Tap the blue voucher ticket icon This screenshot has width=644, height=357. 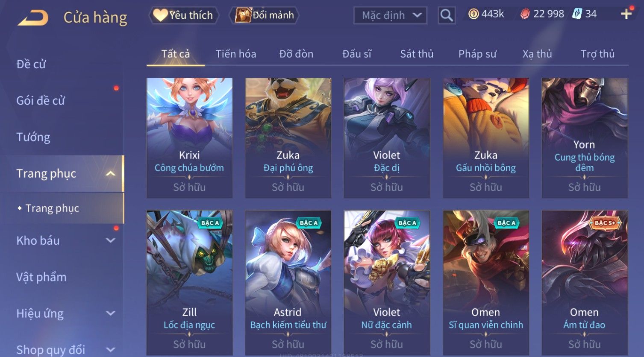coord(577,14)
